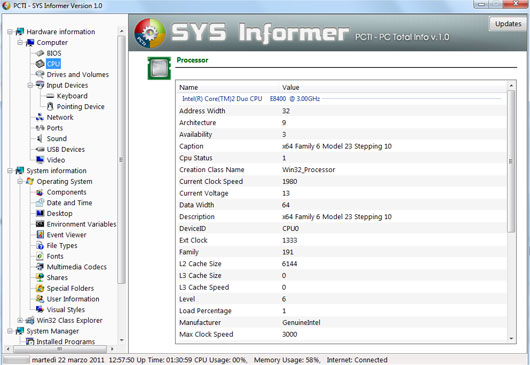Screen dimensions: 530x365
Task: Select the System information tree item
Action: (56, 171)
